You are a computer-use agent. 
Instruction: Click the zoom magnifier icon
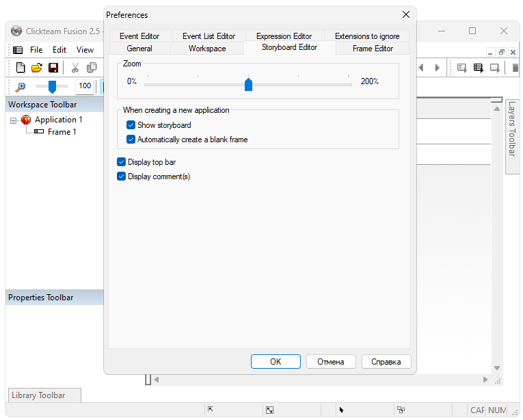pos(21,87)
